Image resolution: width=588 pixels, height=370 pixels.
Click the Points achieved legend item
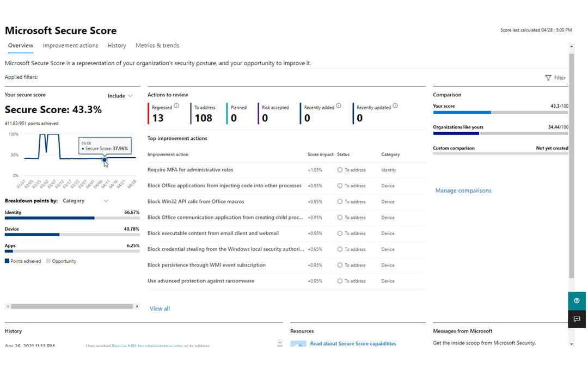point(23,261)
